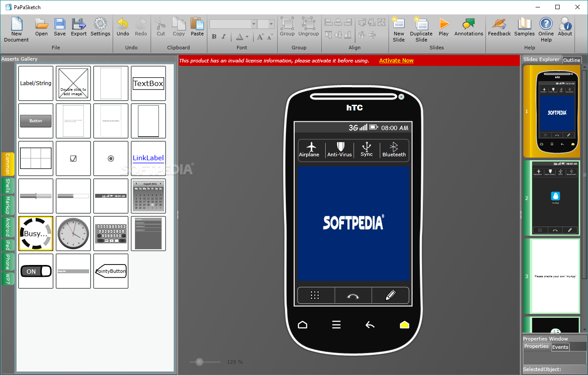Open Online Help

pos(546,29)
